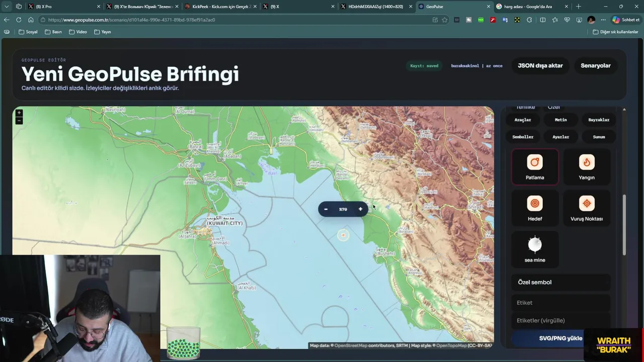Expand the Özel sembol dropdown
The width and height of the screenshot is (644, 362).
(560, 282)
